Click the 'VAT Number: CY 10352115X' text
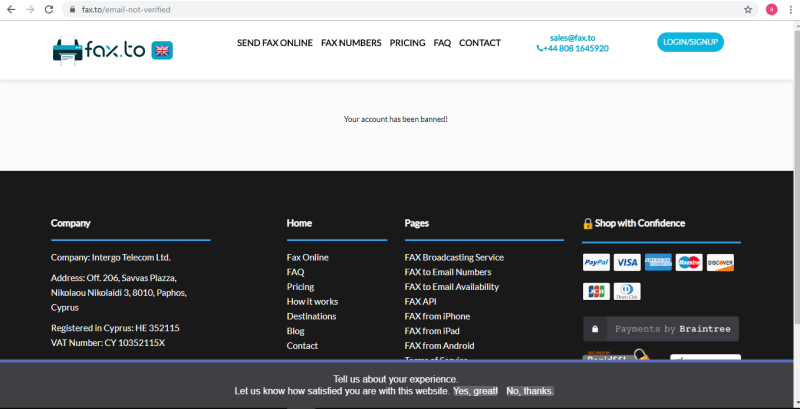The image size is (800, 409). click(x=108, y=343)
